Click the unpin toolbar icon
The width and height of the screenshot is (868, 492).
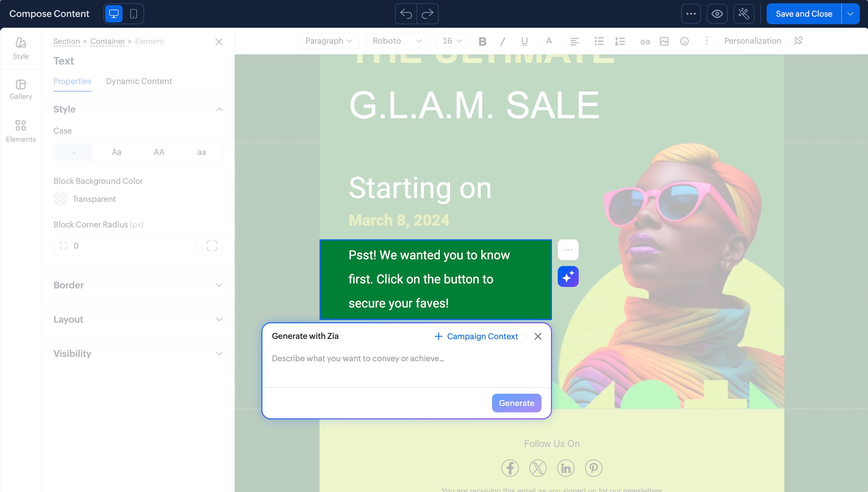point(798,41)
